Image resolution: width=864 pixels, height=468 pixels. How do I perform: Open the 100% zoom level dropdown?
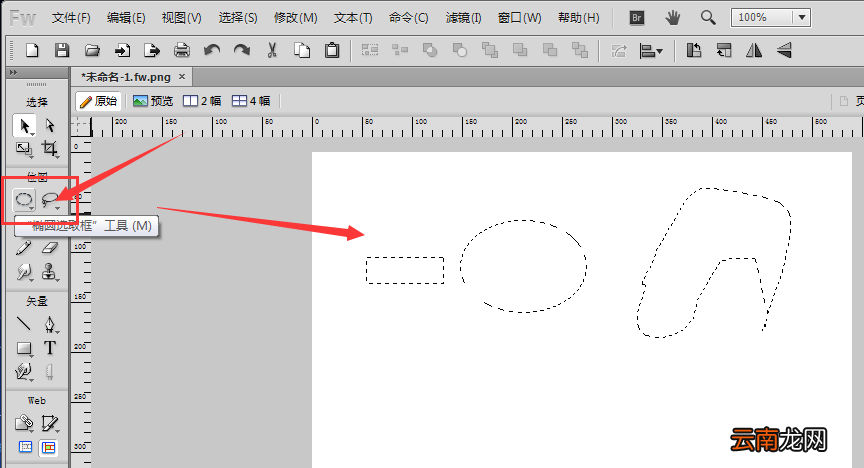click(x=802, y=18)
